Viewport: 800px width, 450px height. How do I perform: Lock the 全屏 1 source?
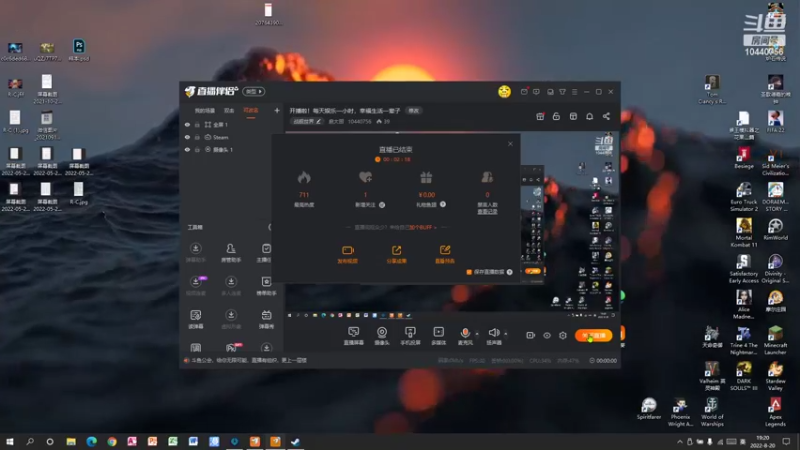point(197,124)
